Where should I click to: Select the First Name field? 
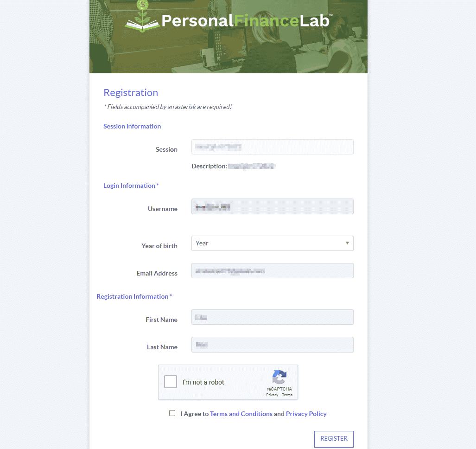coord(273,317)
